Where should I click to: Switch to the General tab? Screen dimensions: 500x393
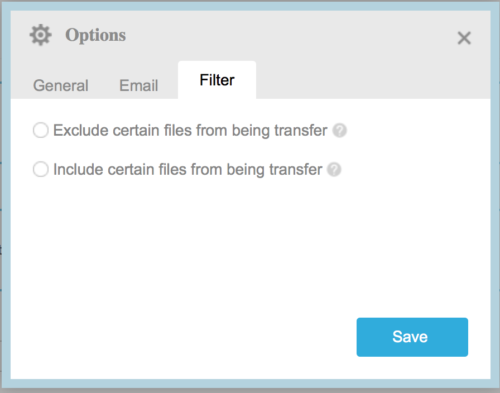(61, 85)
